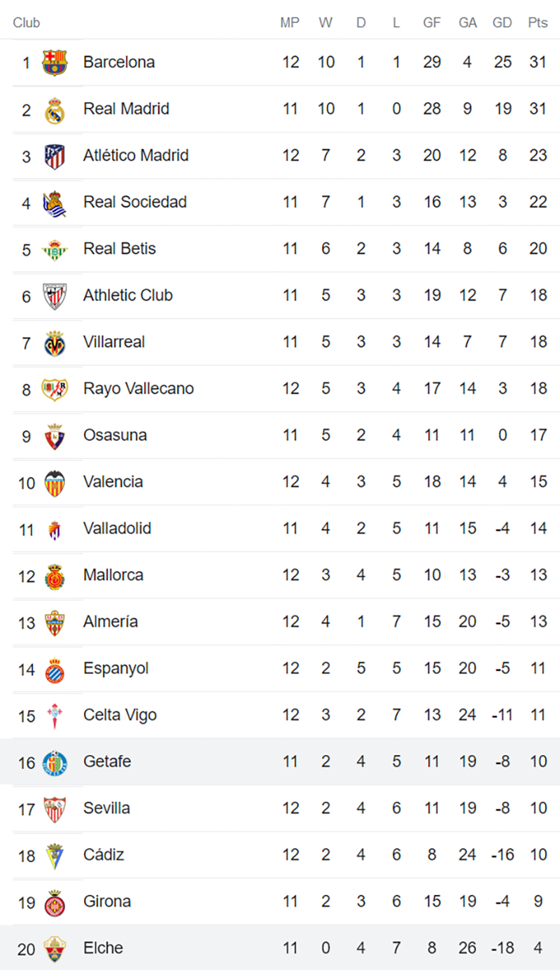The width and height of the screenshot is (560, 970).
Task: Click the Real Madrid crest icon
Action: click(54, 109)
